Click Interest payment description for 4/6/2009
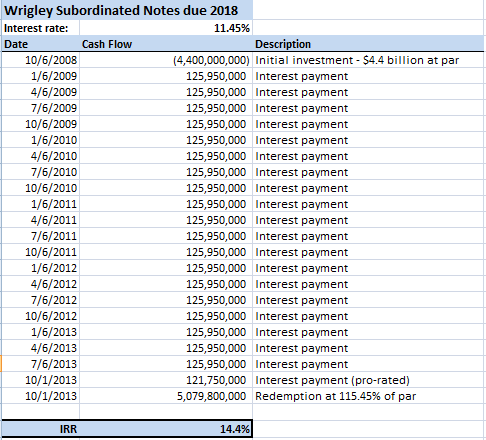Image resolution: width=486 pixels, height=440 pixels. click(368, 92)
